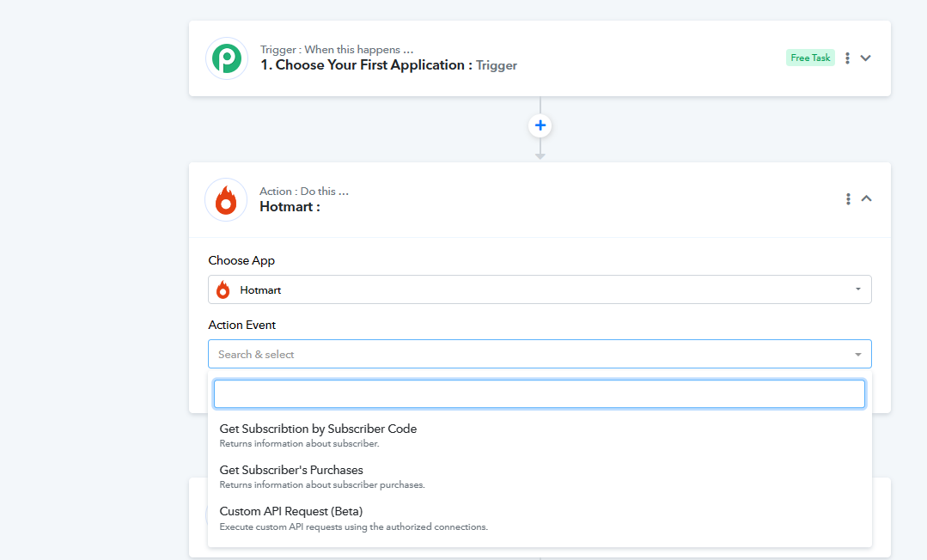Select Get Subscribtion by Subscriber Code
Image resolution: width=927 pixels, height=560 pixels.
point(540,435)
